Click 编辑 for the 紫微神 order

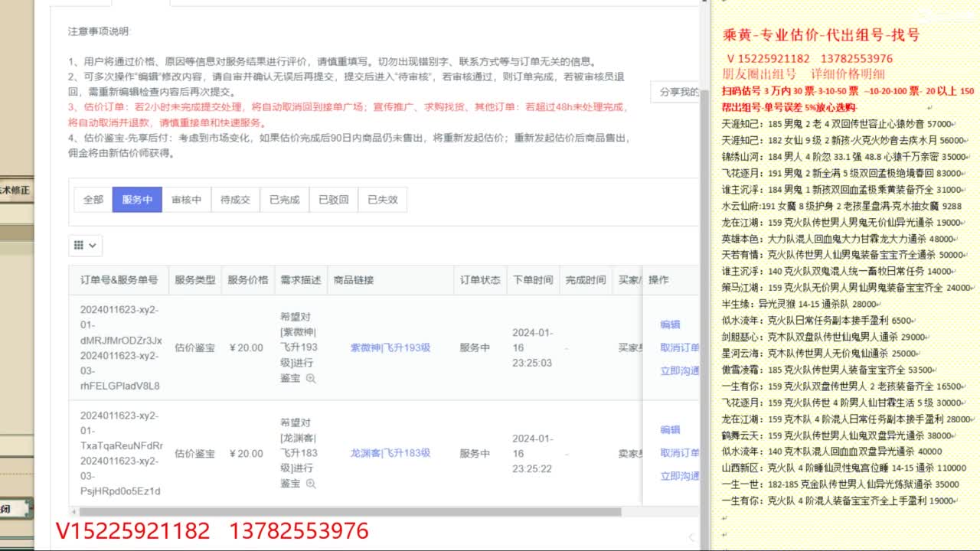670,324
